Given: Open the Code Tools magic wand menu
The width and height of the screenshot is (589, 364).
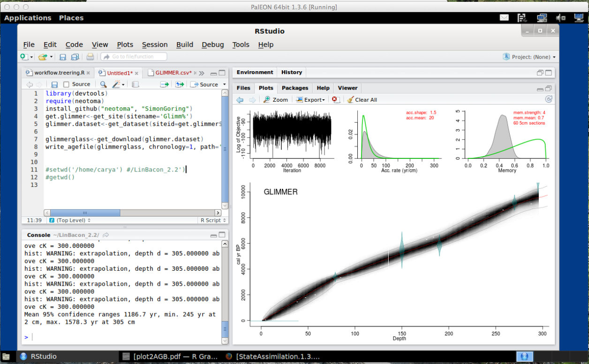Looking at the screenshot, I should pyautogui.click(x=118, y=84).
